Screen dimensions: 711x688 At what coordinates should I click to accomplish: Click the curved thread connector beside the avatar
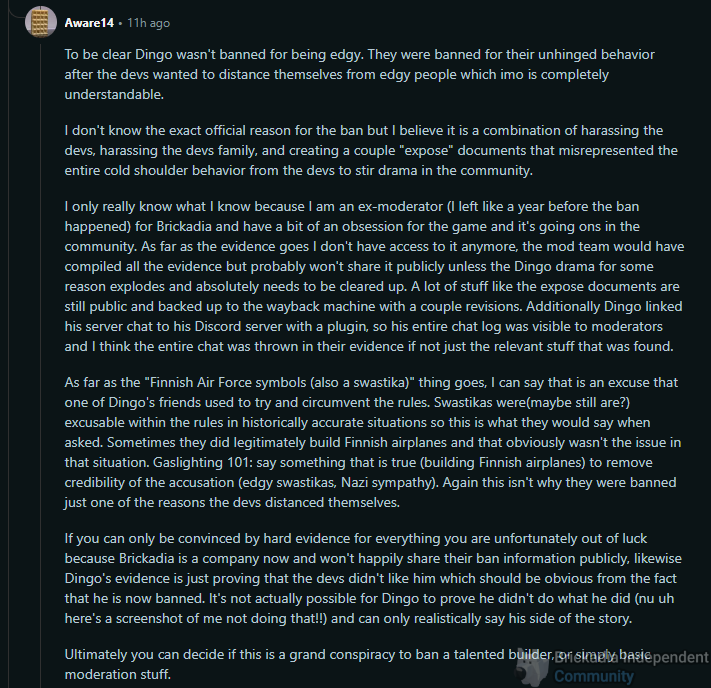pyautogui.click(x=16, y=10)
